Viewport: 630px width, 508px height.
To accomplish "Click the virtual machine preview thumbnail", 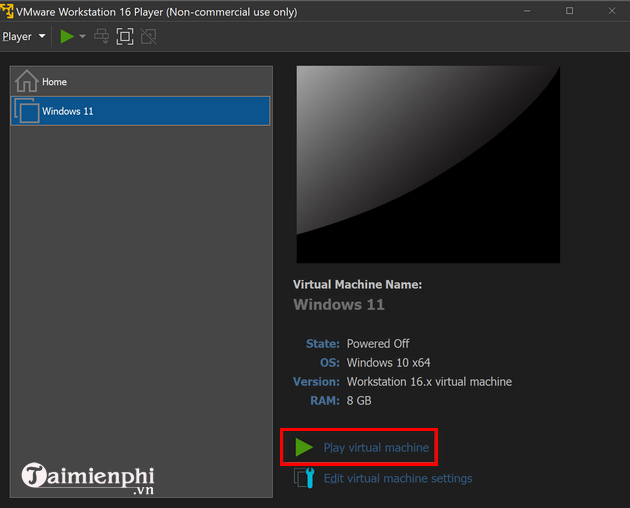I will coord(428,165).
